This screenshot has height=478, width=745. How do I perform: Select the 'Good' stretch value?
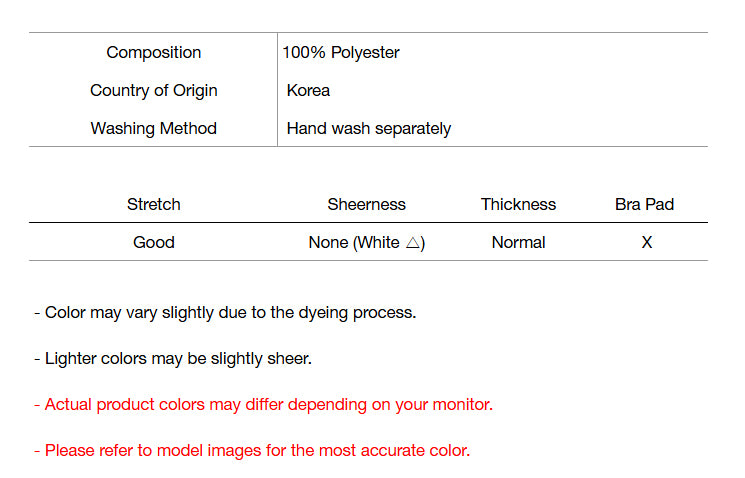pyautogui.click(x=153, y=243)
